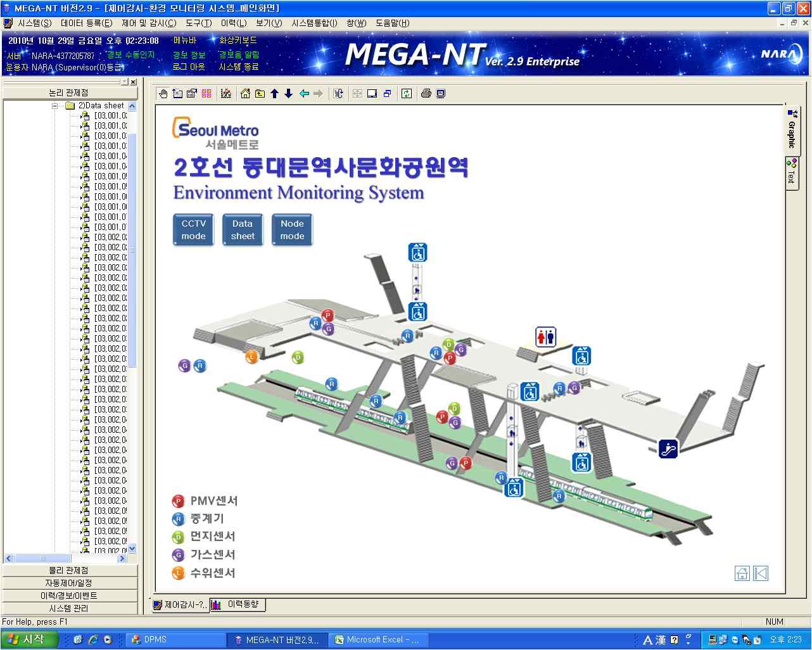The height and width of the screenshot is (650, 812).
Task: Open the trend chart toolbar icon
Action: [225, 94]
